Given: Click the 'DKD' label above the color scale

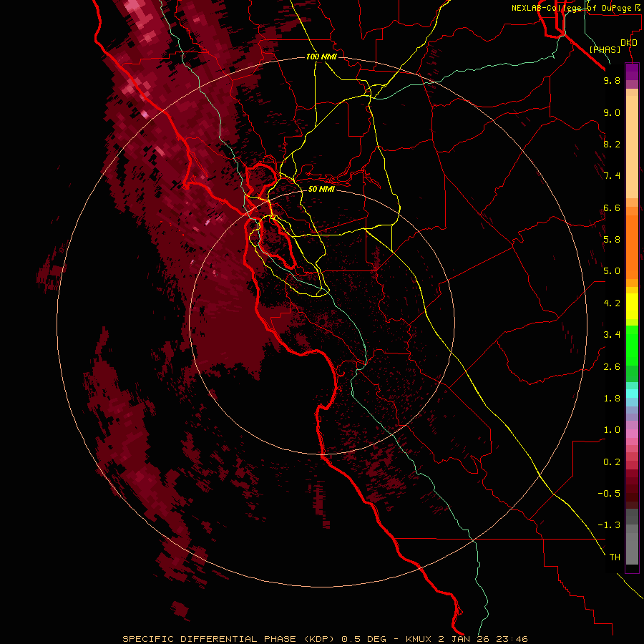Looking at the screenshot, I should (x=629, y=43).
